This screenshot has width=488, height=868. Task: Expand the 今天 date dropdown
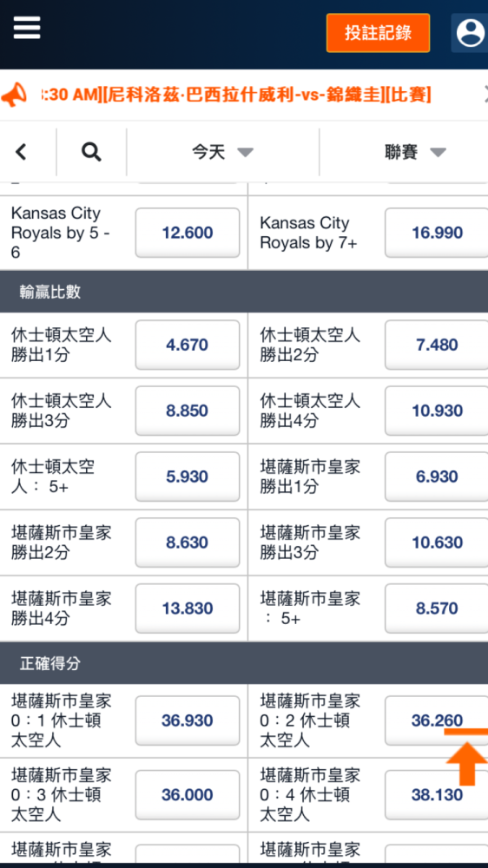pyautogui.click(x=222, y=152)
